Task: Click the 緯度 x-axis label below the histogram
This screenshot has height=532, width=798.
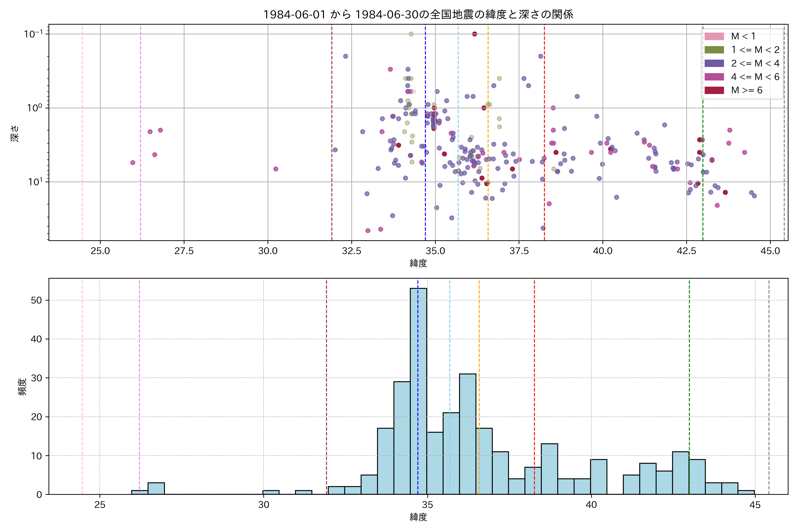Action: pos(418,517)
